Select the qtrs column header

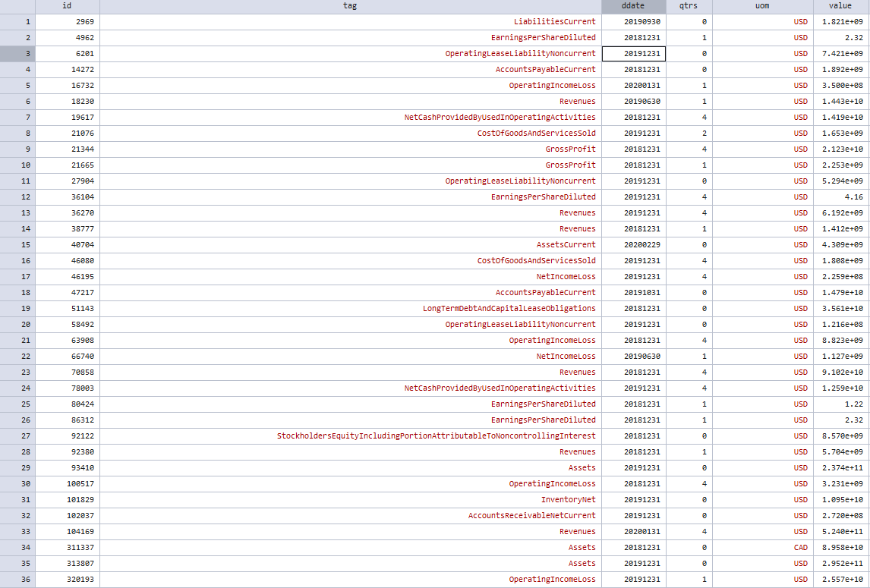pyautogui.click(x=689, y=6)
